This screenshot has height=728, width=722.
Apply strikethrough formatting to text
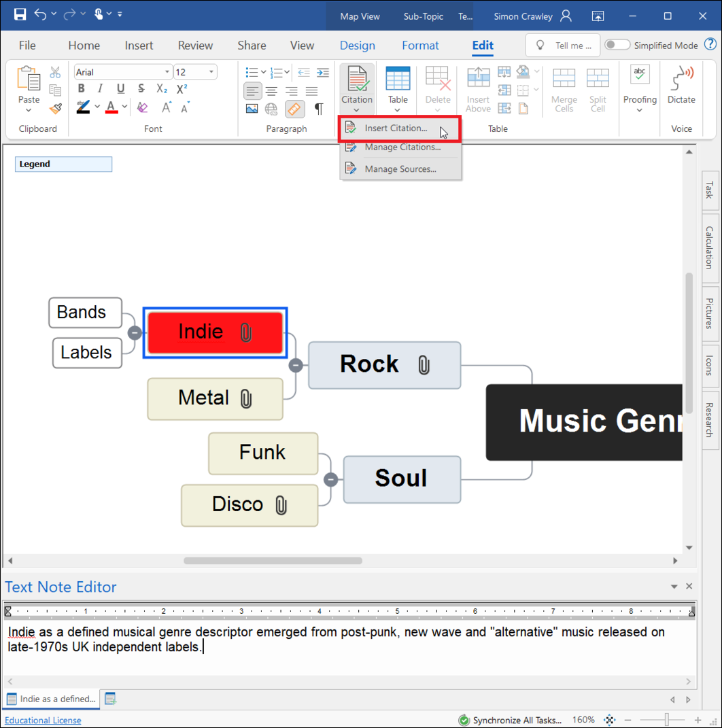tap(141, 88)
